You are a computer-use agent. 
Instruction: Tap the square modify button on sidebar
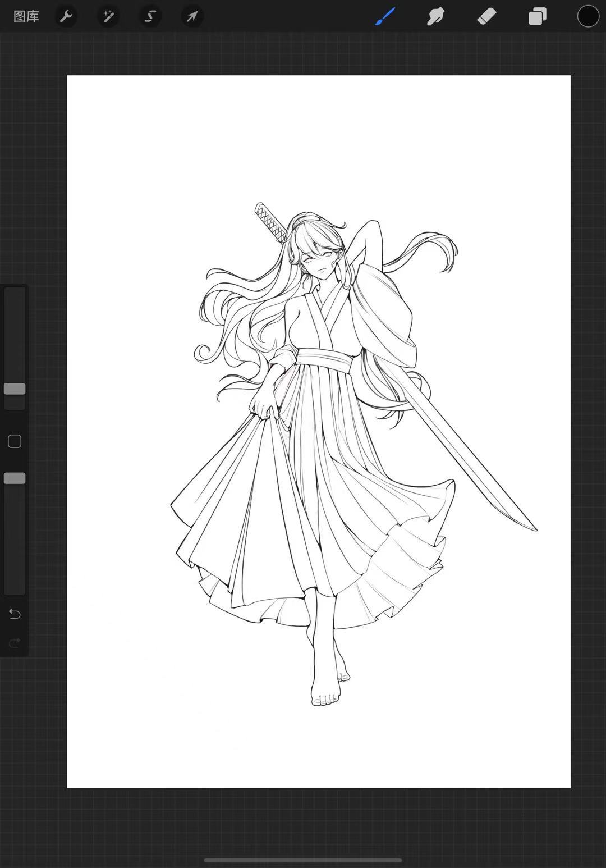click(x=15, y=441)
